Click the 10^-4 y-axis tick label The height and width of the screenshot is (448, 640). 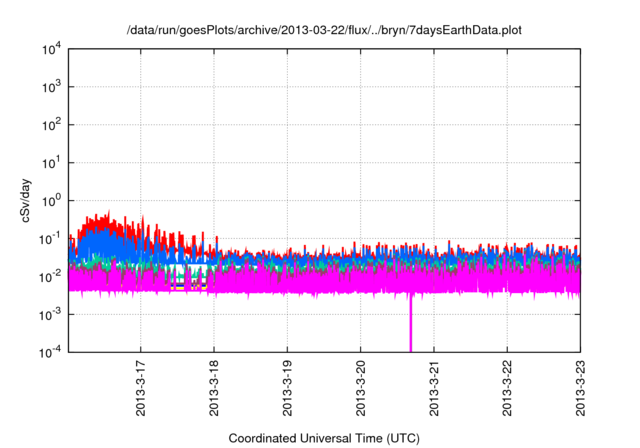pos(50,352)
